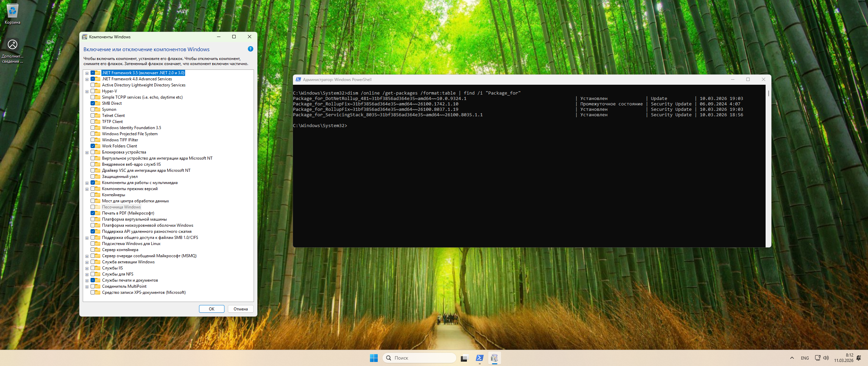
Task: Uncheck the SMB Direct checkbox
Action: pos(93,103)
